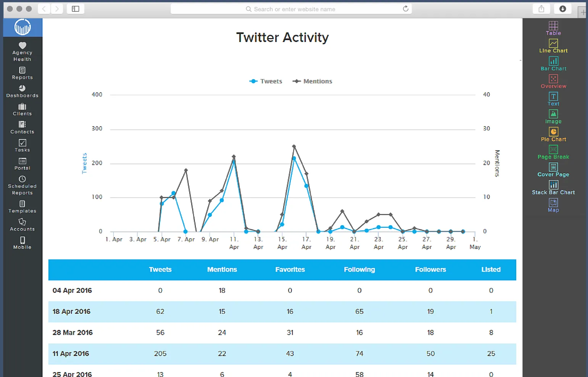Open Scheduled Reports
Image resolution: width=588 pixels, height=377 pixels.
22,185
